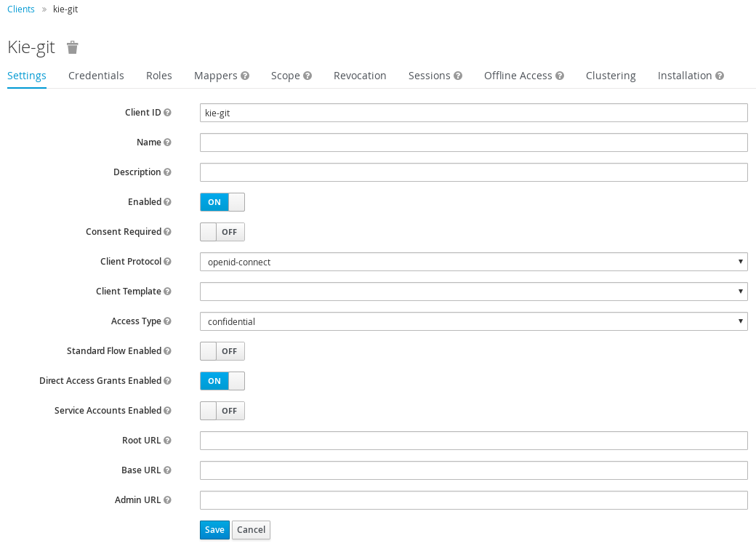Focus the Root URL input field
The image size is (756, 546).
pyautogui.click(x=473, y=441)
